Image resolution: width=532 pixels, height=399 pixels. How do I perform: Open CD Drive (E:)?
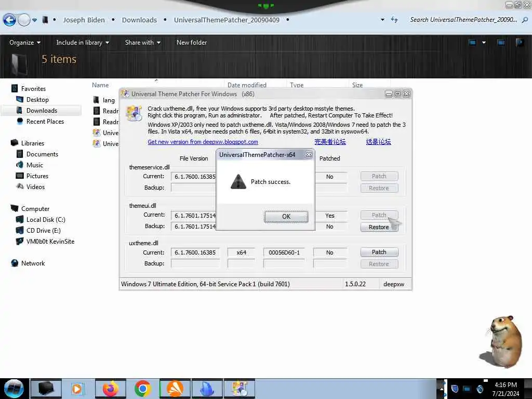(44, 230)
